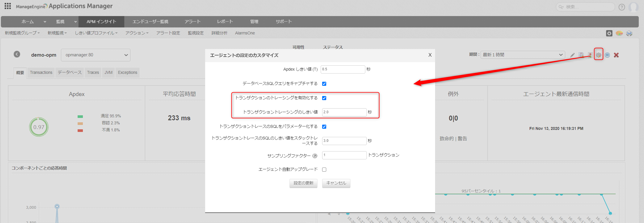644x223 pixels.
Task: Click the search magnifier icon
Action: pos(561,7)
